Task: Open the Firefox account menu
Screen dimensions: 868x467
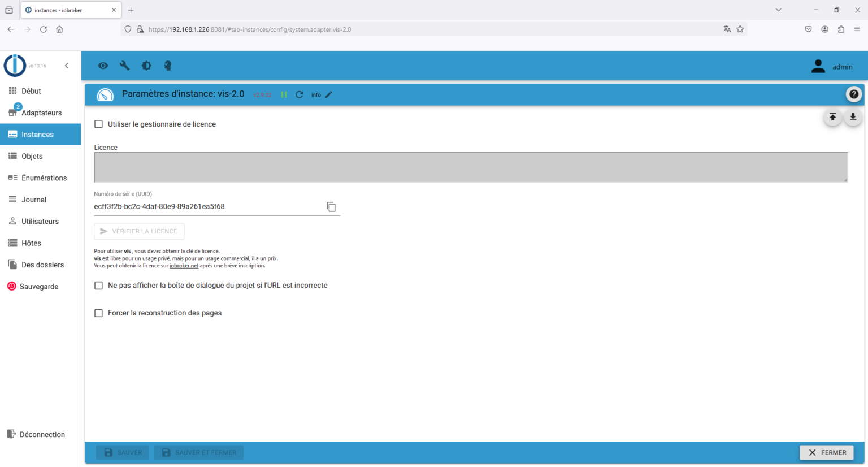Action: (x=824, y=28)
